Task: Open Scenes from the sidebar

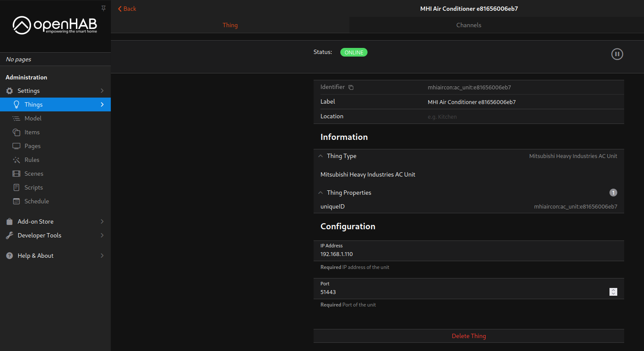Action: pyautogui.click(x=34, y=174)
